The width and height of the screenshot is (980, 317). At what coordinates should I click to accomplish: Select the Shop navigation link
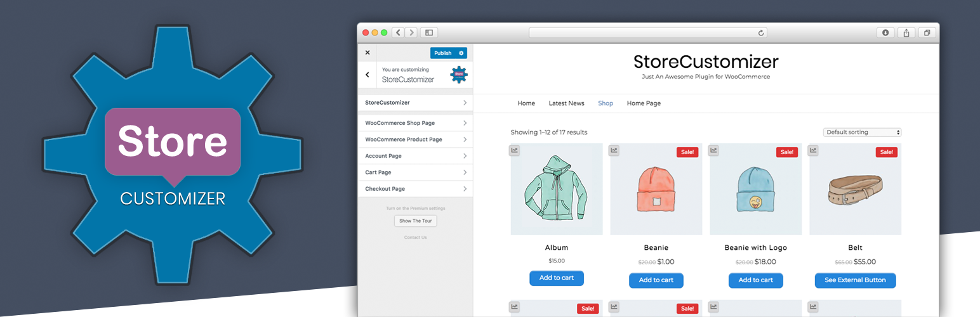tap(606, 103)
